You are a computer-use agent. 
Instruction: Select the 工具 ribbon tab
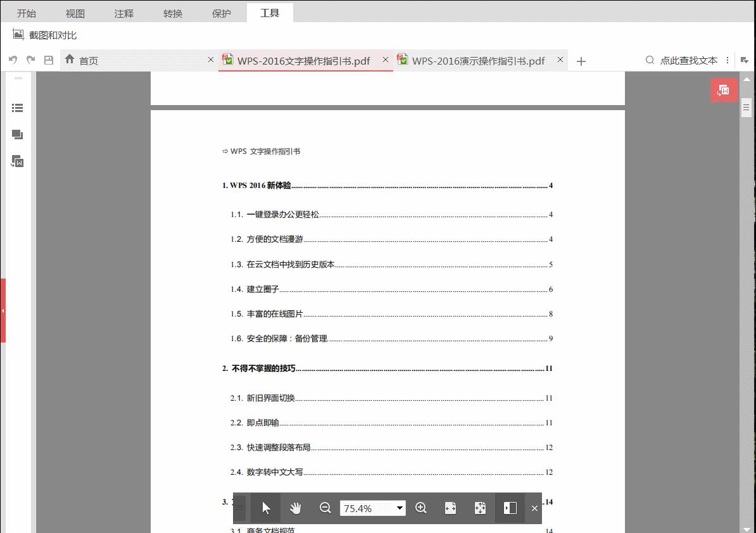(270, 13)
